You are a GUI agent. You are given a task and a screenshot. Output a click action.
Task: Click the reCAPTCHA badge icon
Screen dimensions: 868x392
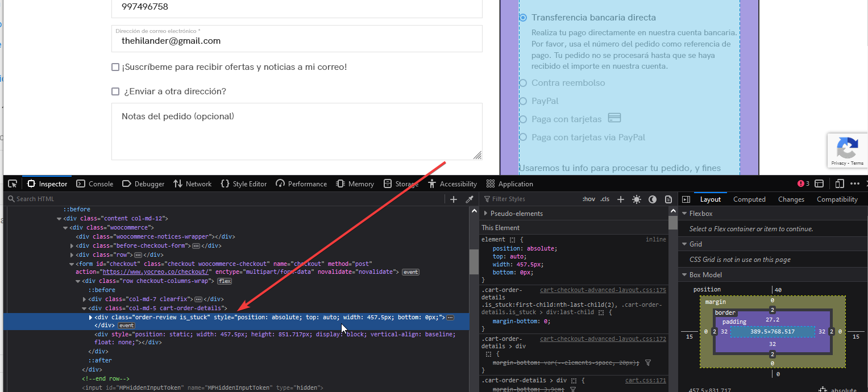(x=847, y=148)
